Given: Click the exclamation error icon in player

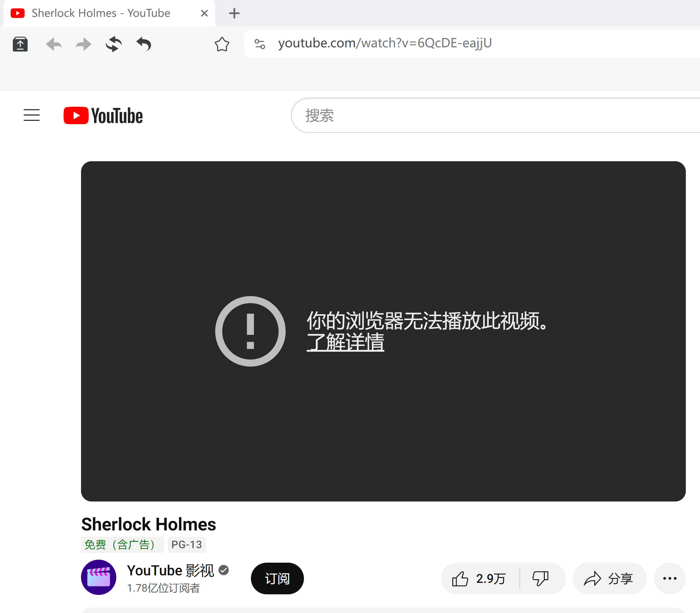Looking at the screenshot, I should point(250,331).
